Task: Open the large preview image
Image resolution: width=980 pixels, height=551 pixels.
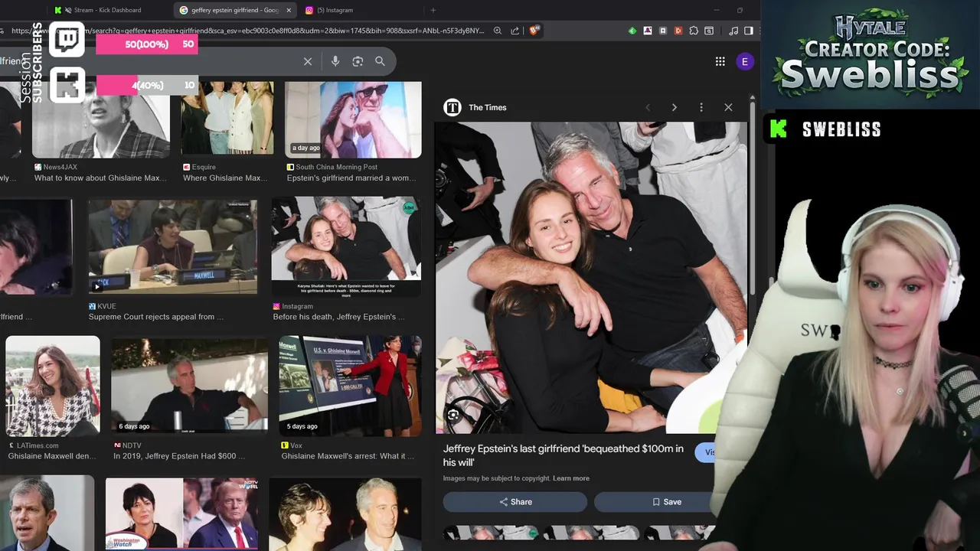Action: (x=590, y=277)
